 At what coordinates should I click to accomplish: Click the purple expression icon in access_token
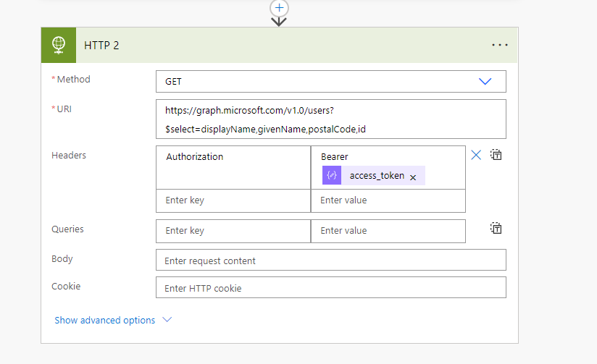[x=331, y=176]
